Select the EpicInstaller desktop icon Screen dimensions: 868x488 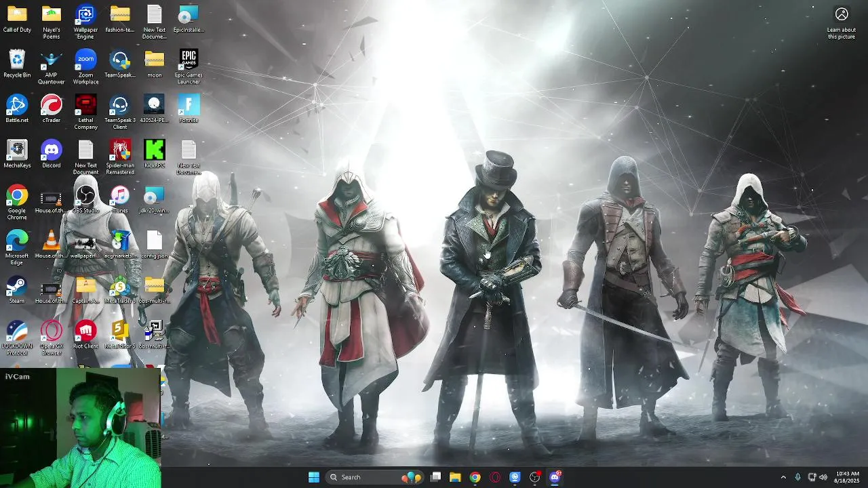click(x=189, y=19)
